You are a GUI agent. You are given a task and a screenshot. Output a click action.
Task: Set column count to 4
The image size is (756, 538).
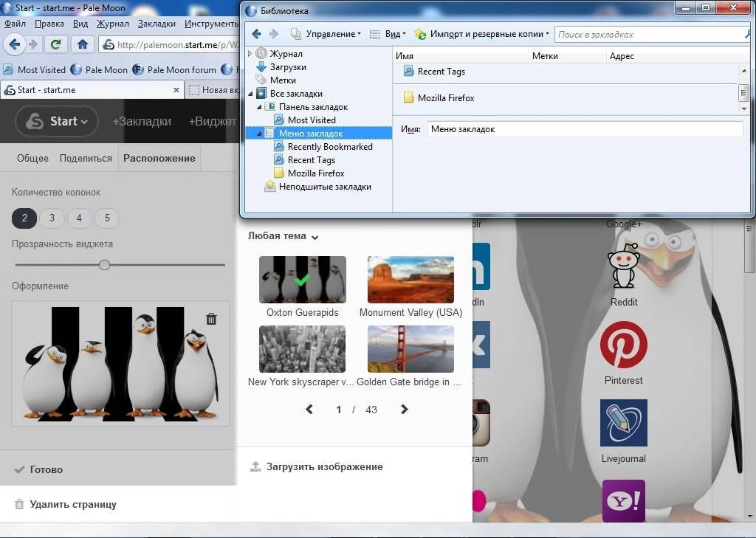[x=79, y=218]
